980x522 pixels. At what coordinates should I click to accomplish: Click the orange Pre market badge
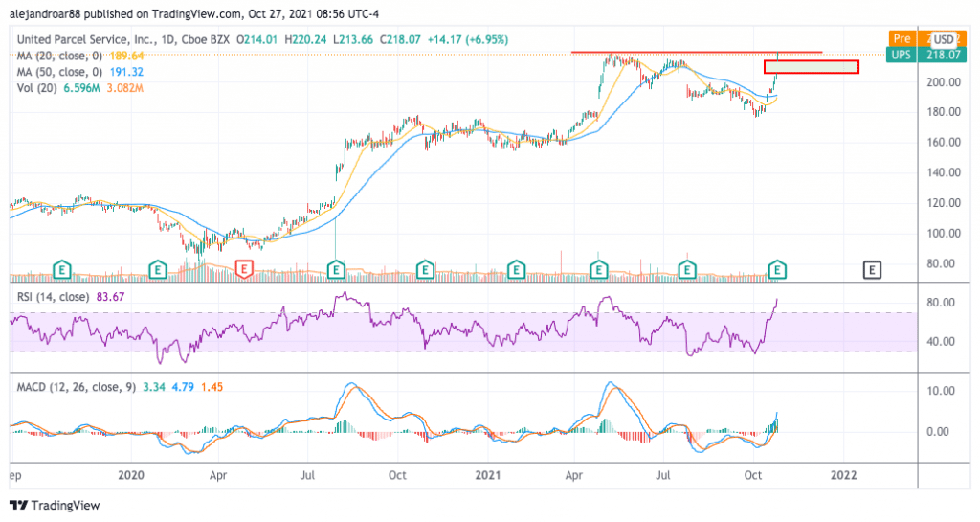902,38
